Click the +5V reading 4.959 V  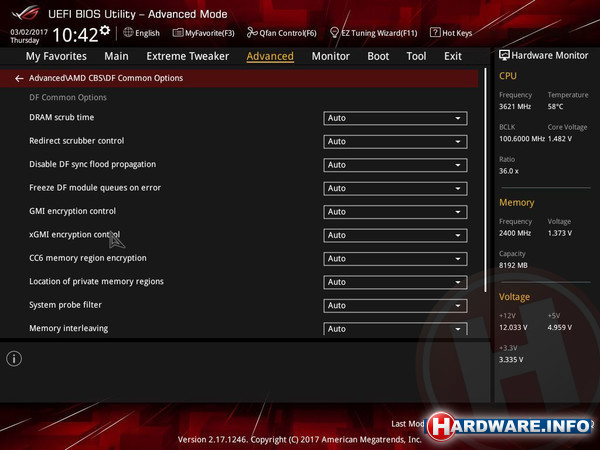[559, 328]
